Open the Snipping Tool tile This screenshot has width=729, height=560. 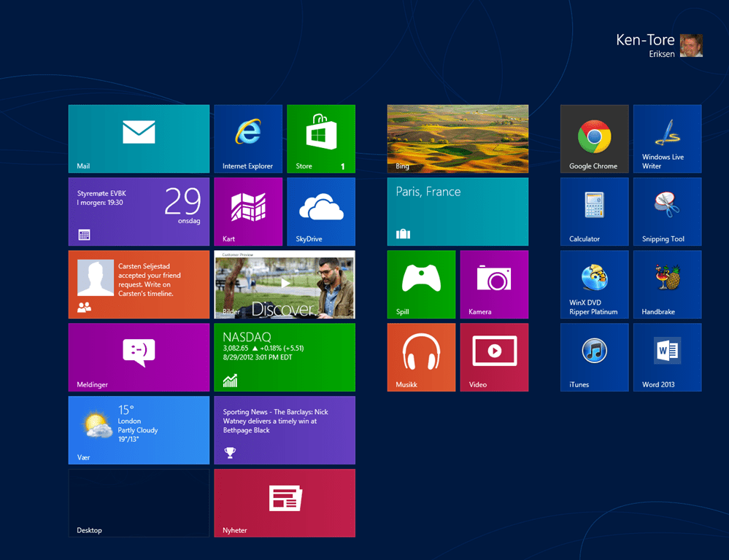click(x=667, y=211)
